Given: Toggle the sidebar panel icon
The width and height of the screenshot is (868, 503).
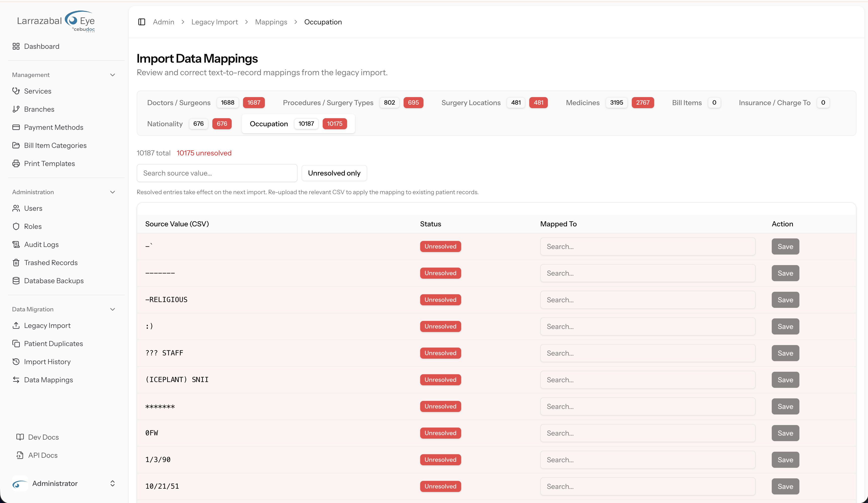Looking at the screenshot, I should point(141,22).
